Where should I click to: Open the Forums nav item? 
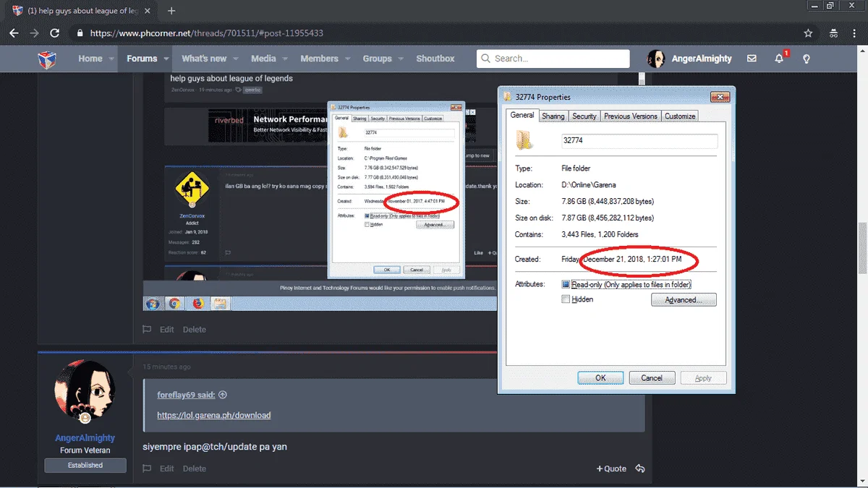[142, 59]
